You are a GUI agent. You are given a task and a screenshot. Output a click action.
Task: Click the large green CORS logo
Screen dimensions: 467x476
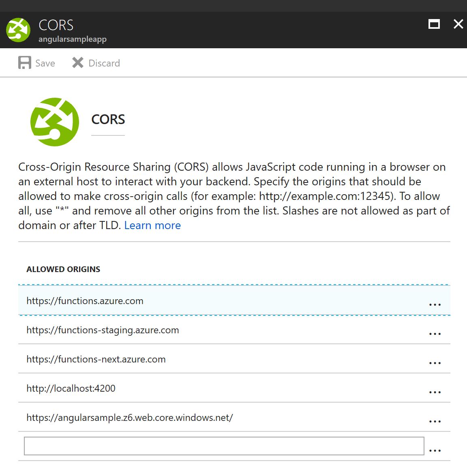55,122
